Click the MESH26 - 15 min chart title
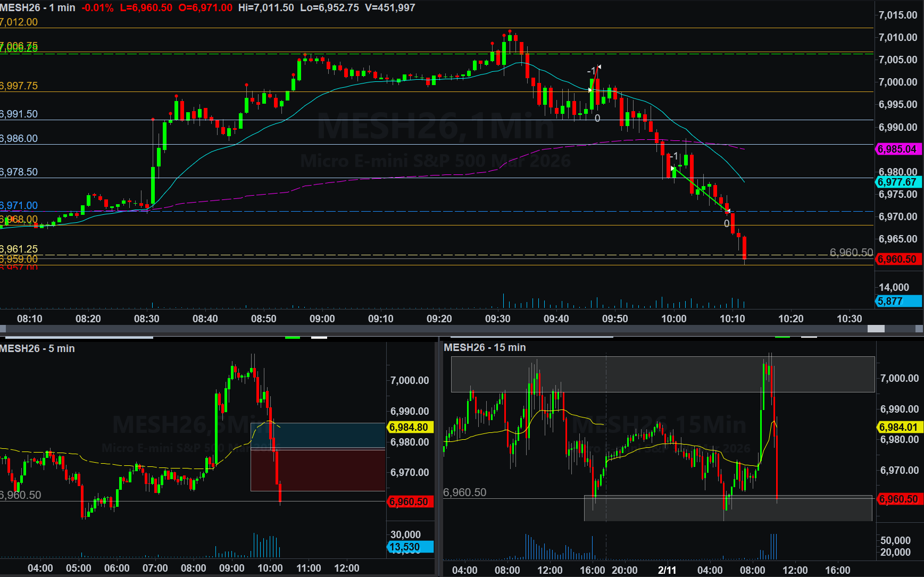924x577 pixels. tap(485, 348)
